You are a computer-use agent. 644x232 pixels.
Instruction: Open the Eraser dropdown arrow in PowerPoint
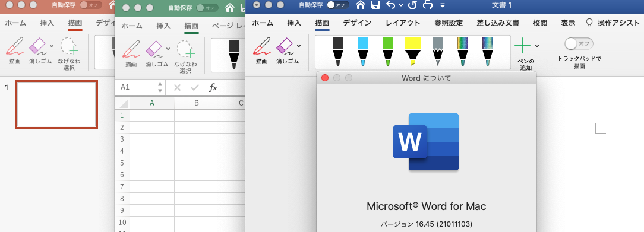click(52, 46)
